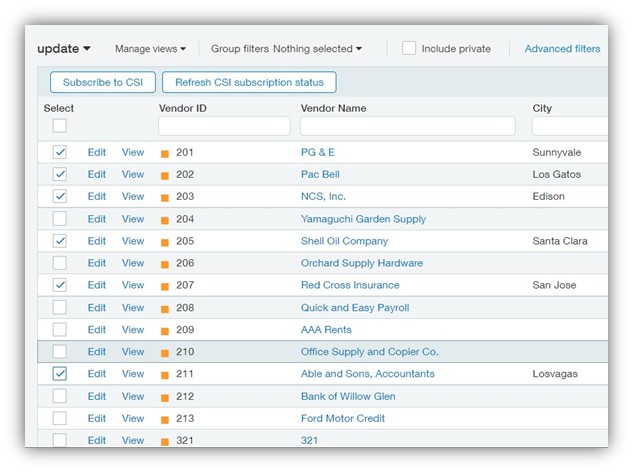The image size is (633, 473).
Task: Open Red Cross Insurance vendor link
Action: point(351,285)
